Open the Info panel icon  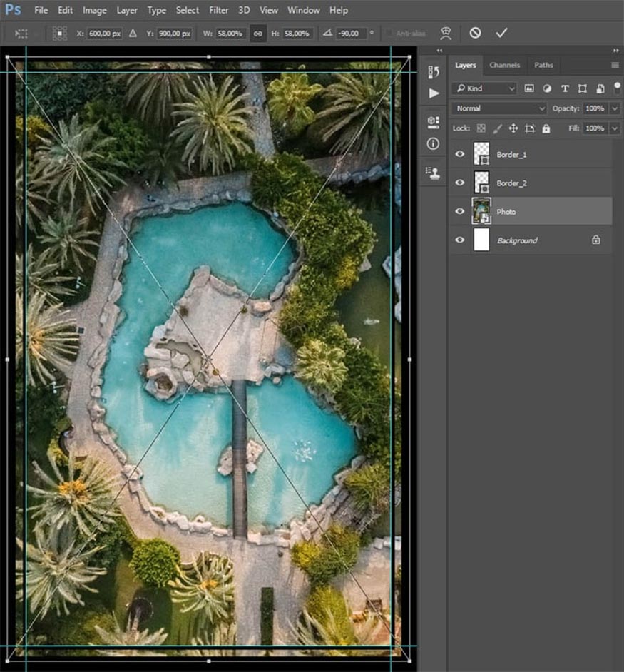pos(433,143)
